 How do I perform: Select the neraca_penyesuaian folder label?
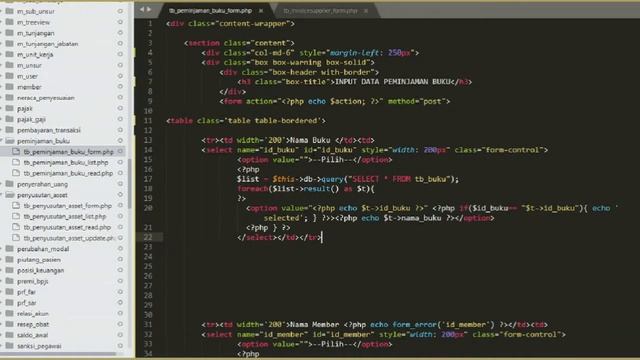pos(46,98)
